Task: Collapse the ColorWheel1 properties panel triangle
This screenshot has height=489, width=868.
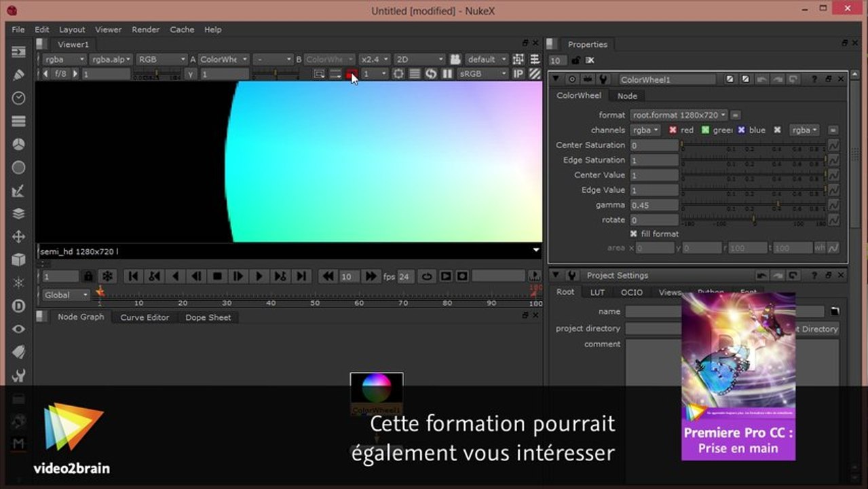Action: click(556, 79)
